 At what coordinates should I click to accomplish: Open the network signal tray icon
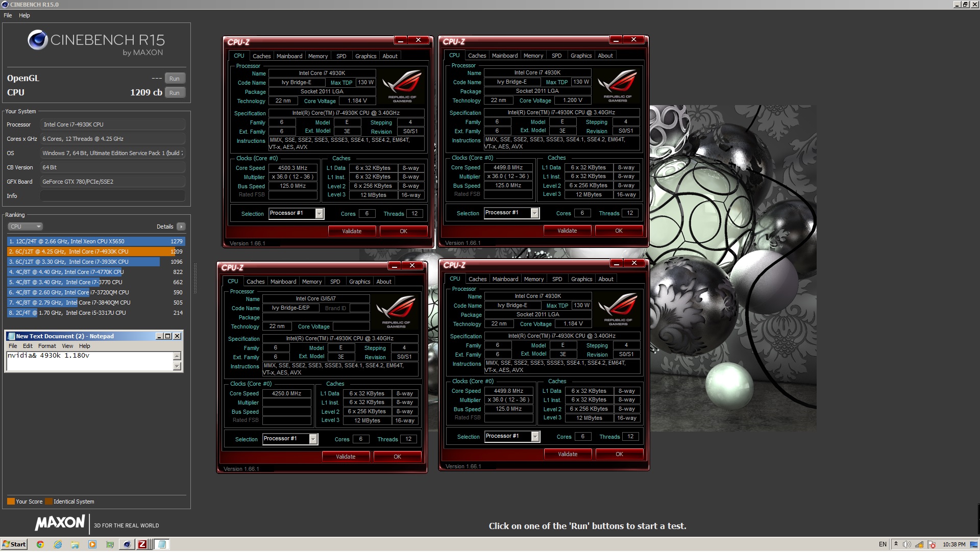919,545
